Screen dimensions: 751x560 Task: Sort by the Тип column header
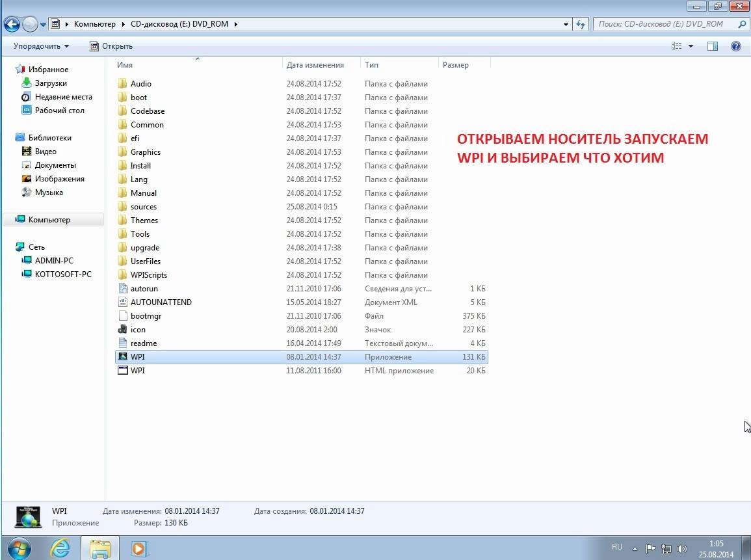coord(399,64)
